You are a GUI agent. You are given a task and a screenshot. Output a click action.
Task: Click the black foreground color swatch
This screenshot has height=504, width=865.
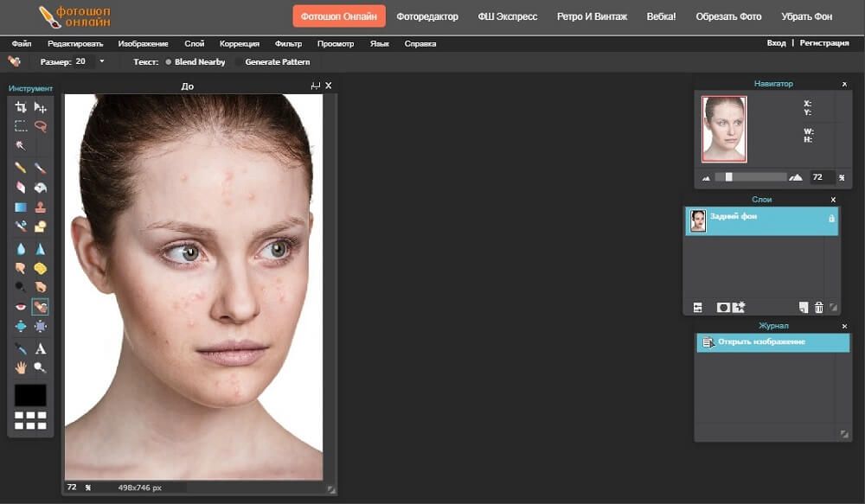[x=30, y=395]
